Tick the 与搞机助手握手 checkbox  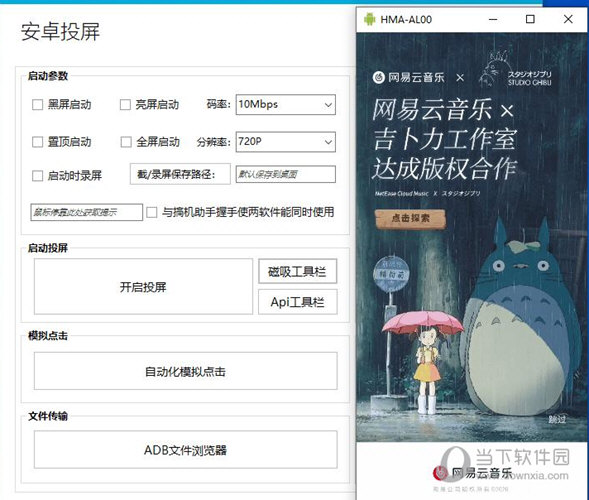coord(152,212)
